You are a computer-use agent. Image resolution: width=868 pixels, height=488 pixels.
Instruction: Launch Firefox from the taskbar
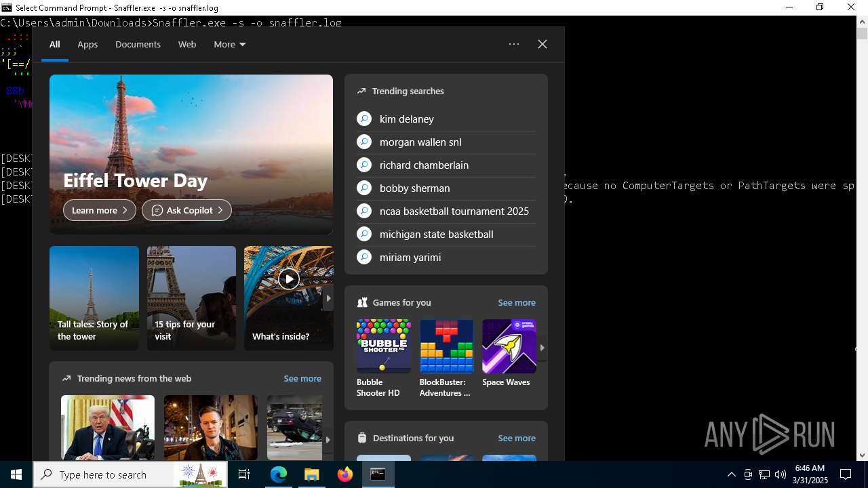coord(345,474)
